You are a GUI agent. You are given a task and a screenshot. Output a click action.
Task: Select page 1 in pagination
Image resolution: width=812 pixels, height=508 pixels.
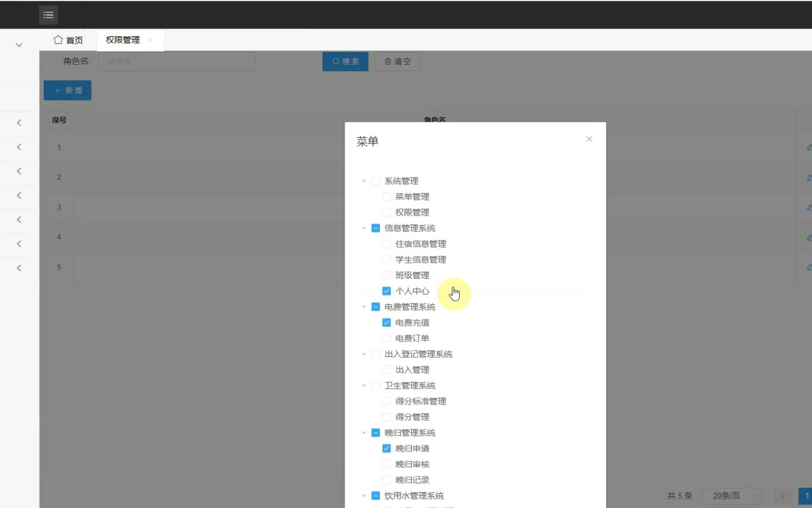pos(806,496)
